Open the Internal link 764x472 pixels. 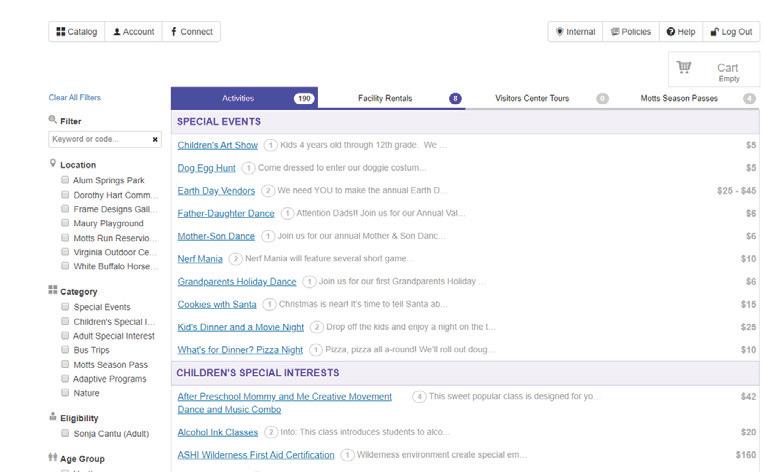click(575, 32)
